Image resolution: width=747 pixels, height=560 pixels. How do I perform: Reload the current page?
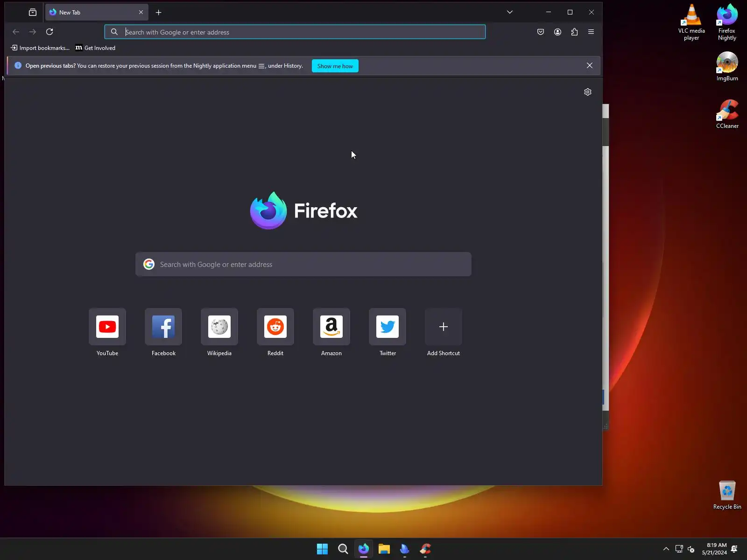pyautogui.click(x=49, y=32)
